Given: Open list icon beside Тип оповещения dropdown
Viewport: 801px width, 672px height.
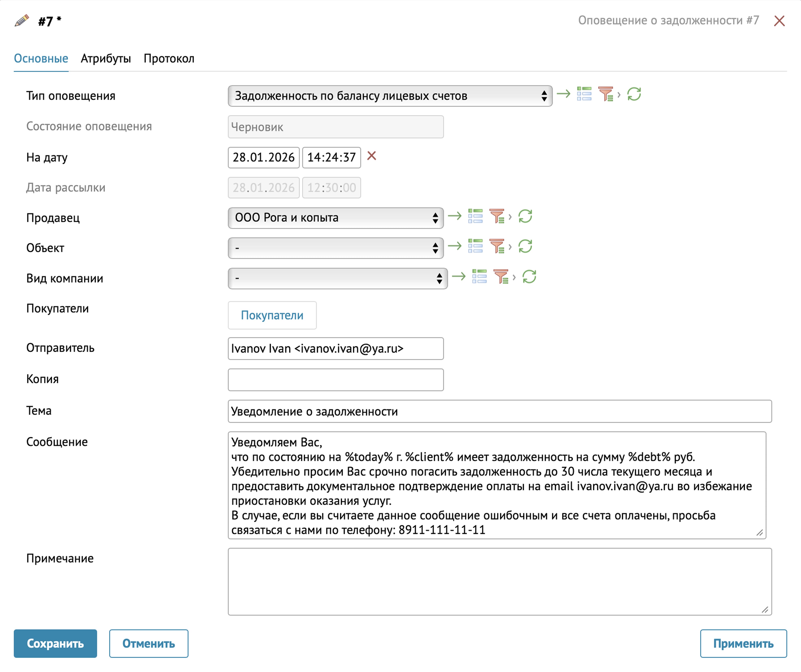Looking at the screenshot, I should 584,94.
